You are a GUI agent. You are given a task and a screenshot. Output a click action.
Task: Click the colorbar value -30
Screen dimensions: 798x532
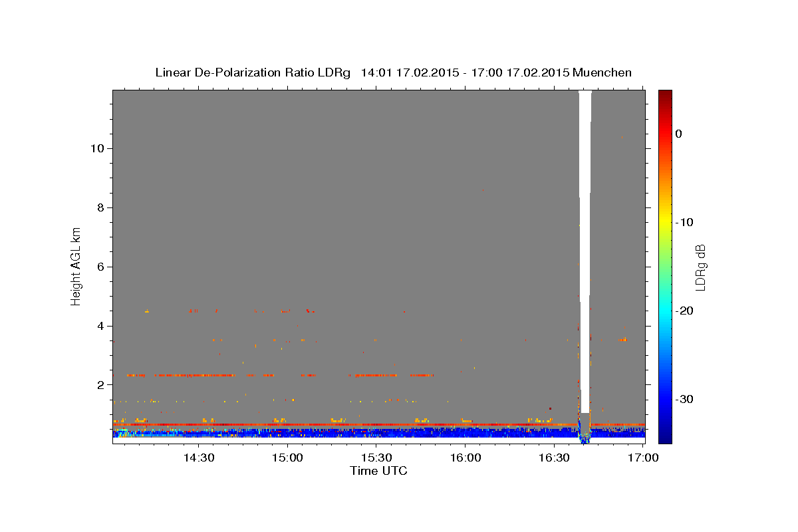pos(686,399)
